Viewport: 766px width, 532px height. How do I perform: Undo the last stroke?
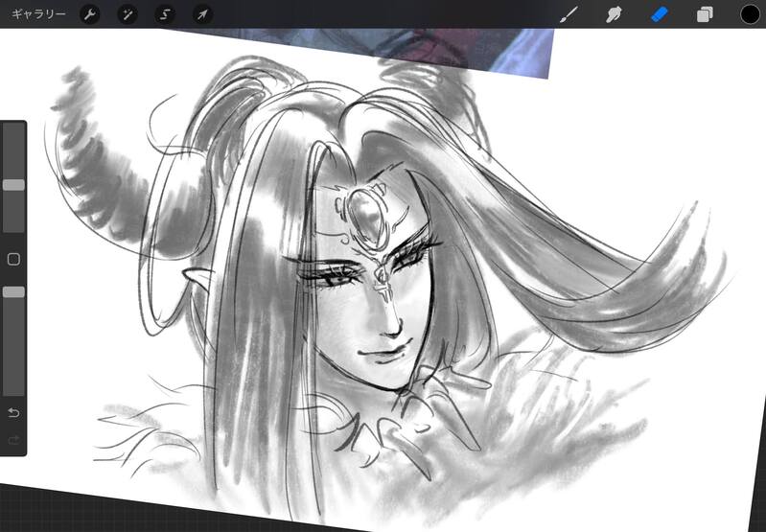point(13,413)
